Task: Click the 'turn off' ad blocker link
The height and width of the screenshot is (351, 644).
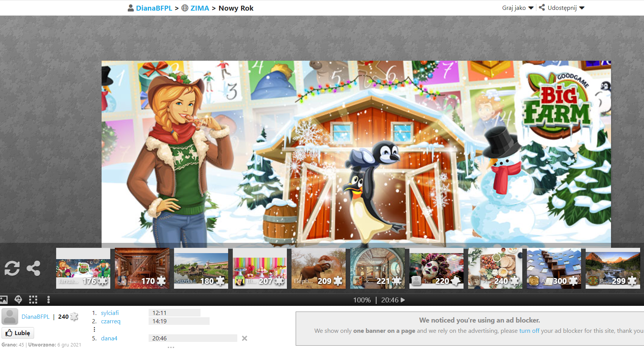Action: (529, 331)
